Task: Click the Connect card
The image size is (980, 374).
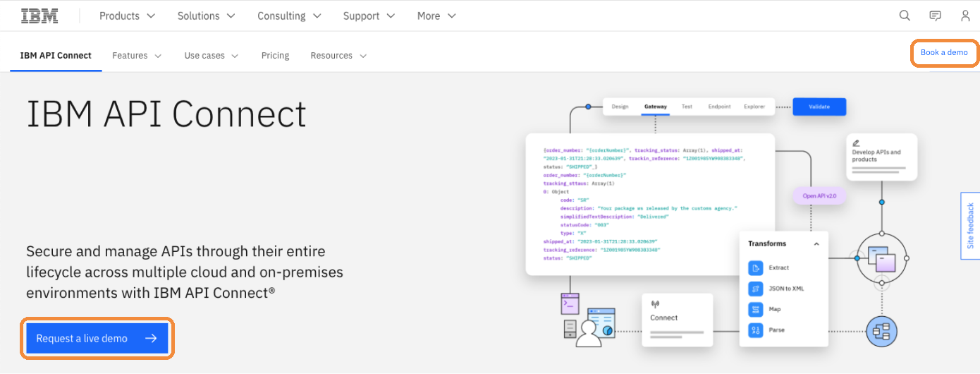Action: [x=678, y=320]
